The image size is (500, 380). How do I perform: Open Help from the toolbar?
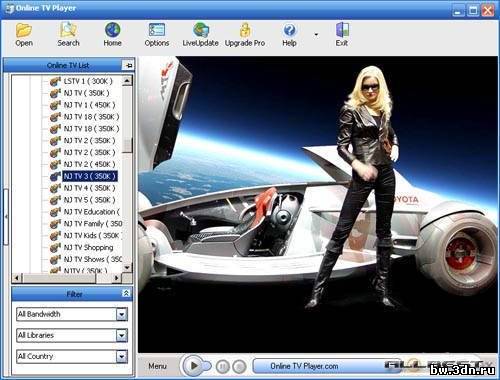coord(289,34)
